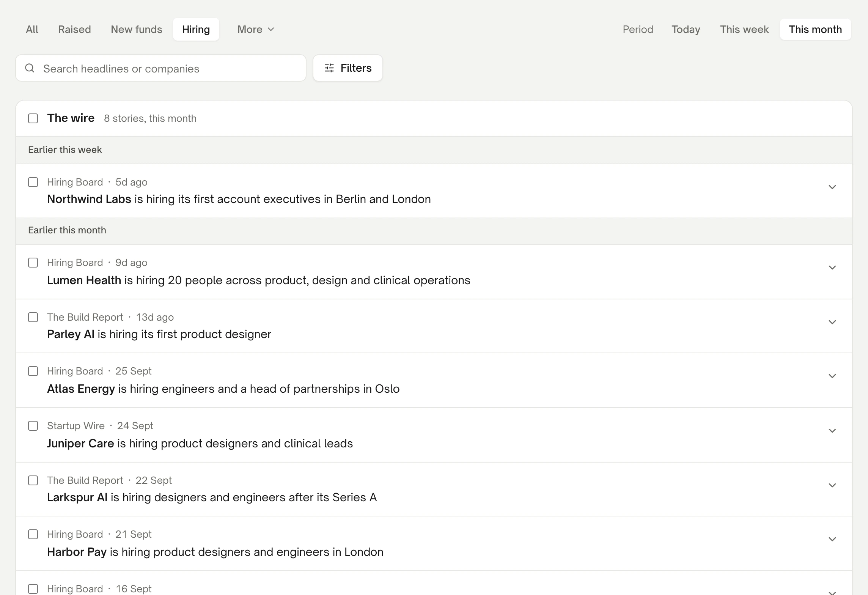Filter period to This week
The height and width of the screenshot is (595, 868).
click(x=744, y=29)
